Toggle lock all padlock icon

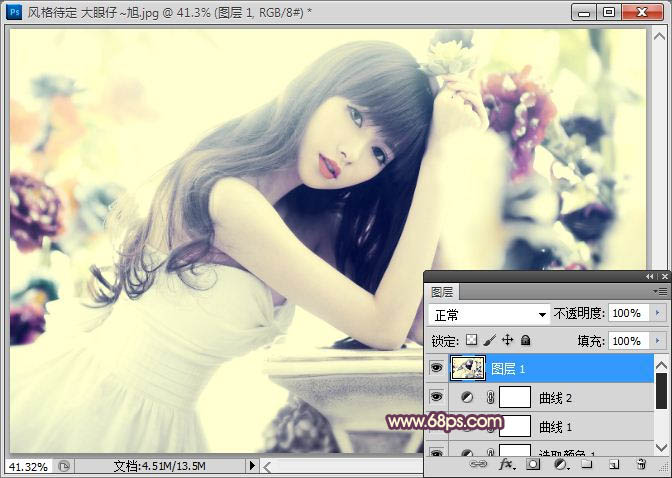point(525,341)
